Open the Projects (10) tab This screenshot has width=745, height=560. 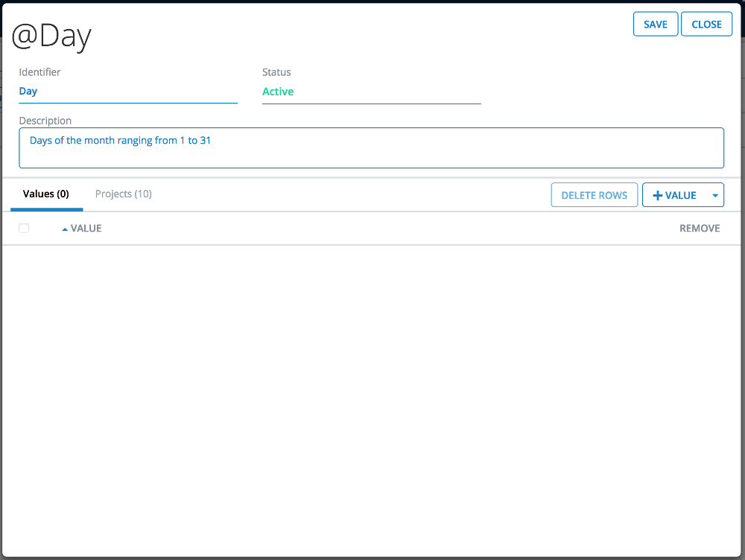point(124,194)
